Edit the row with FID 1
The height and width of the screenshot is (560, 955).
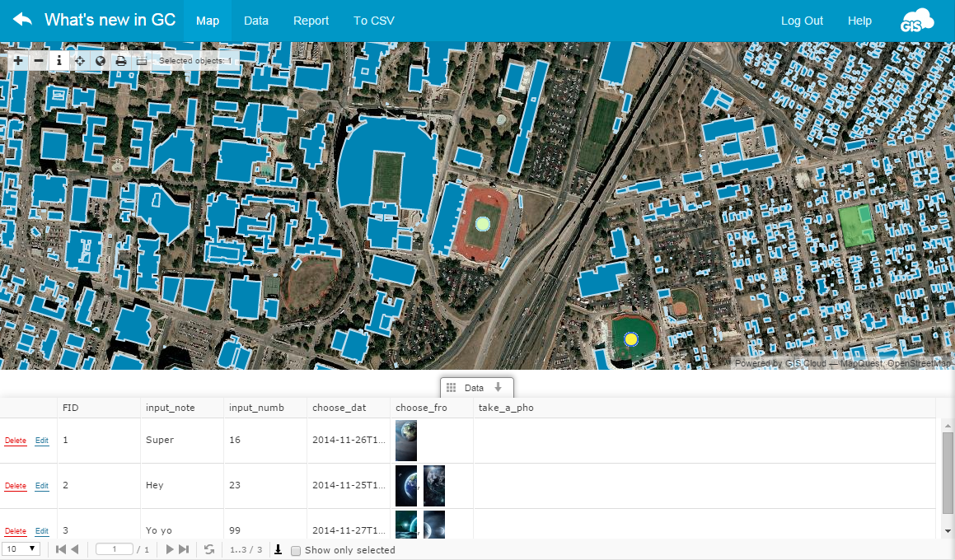pos(41,441)
